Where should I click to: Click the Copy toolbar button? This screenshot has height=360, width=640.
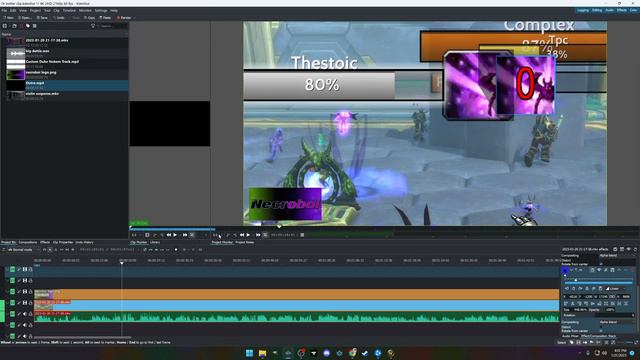click(x=90, y=18)
